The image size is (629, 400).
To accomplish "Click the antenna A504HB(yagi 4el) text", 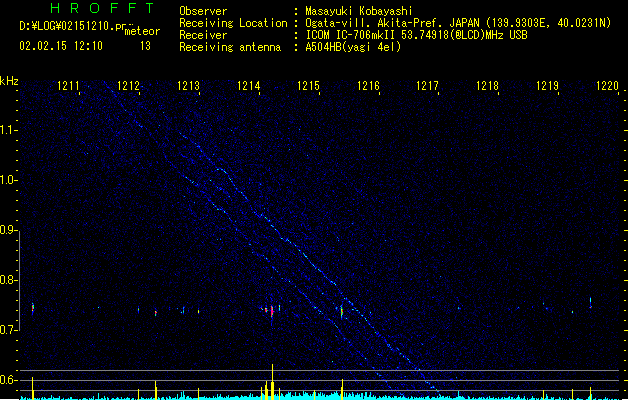I will (x=353, y=47).
